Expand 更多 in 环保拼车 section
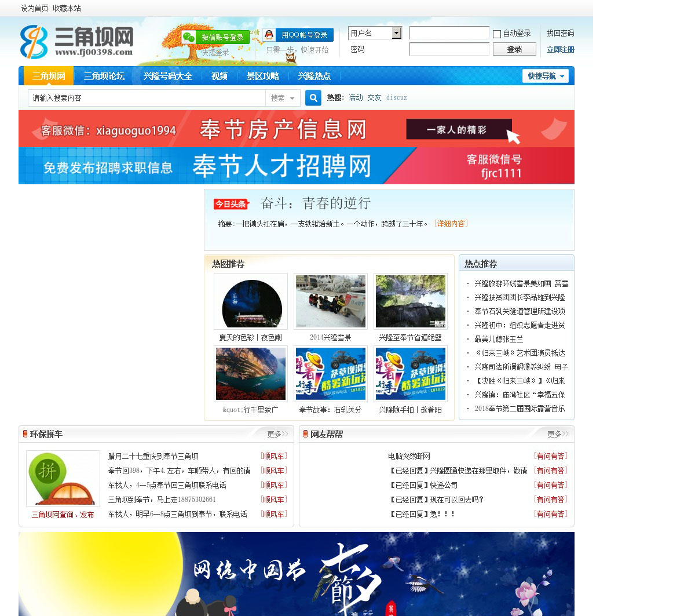Screen dimensions: 695x616 (x=277, y=434)
